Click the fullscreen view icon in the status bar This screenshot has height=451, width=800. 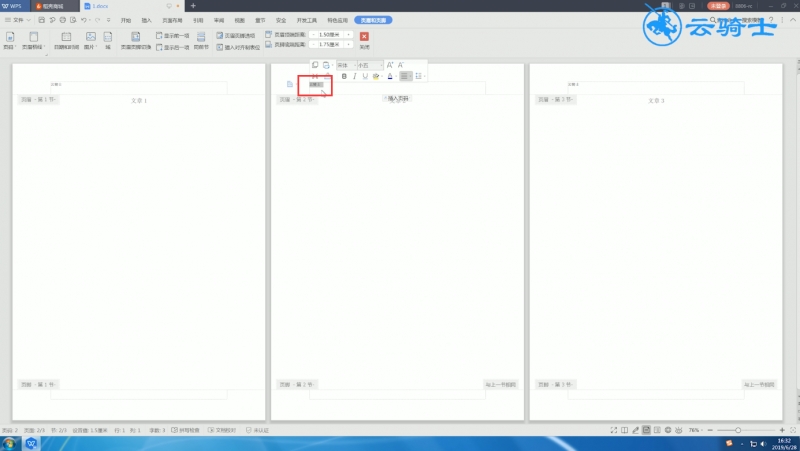pos(614,430)
